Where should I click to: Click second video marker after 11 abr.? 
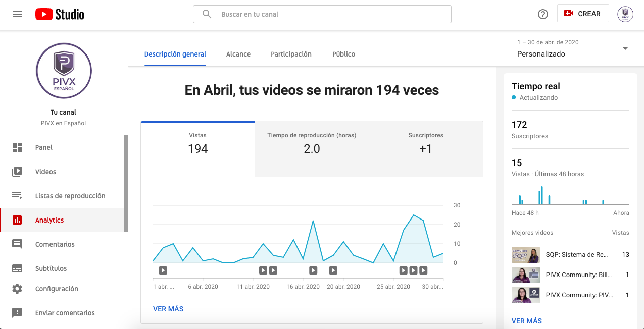(273, 270)
